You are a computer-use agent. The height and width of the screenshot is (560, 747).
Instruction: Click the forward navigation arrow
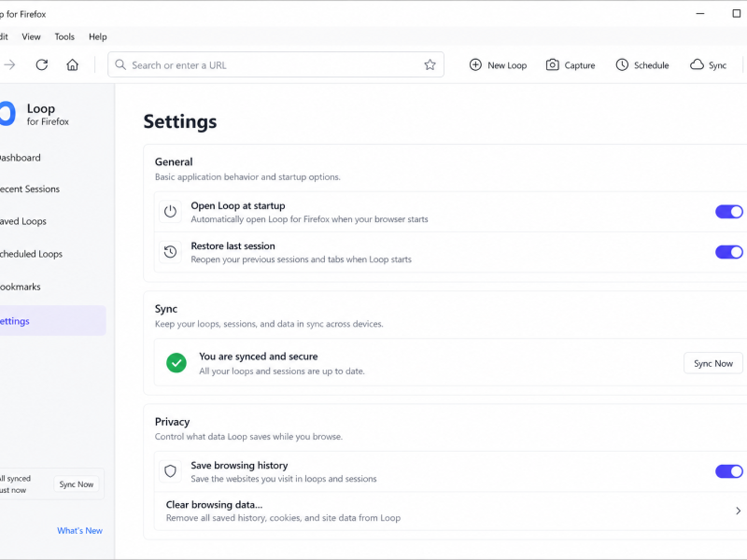9,64
